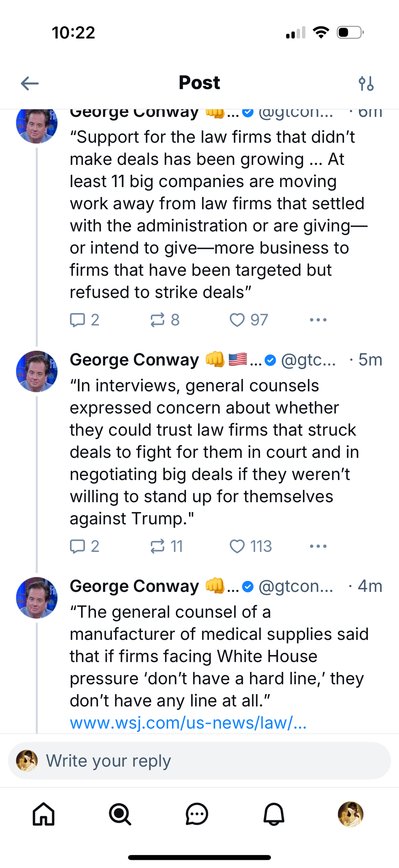Tap the @gtc... handle on the 5m post
The height and width of the screenshot is (868, 399).
tap(308, 360)
